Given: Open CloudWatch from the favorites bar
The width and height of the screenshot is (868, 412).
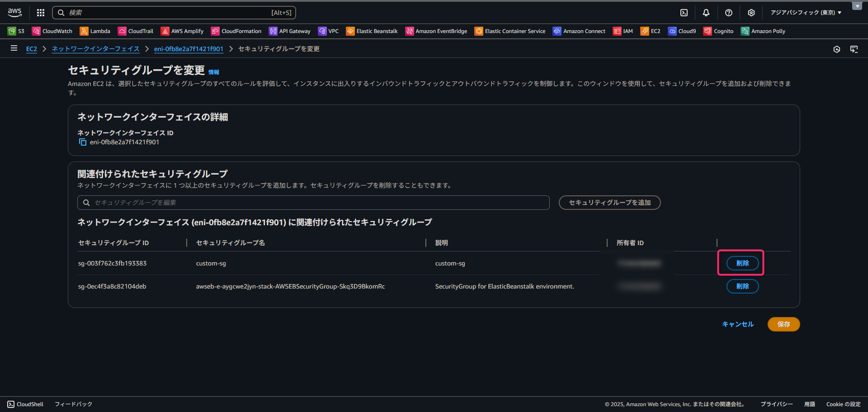Looking at the screenshot, I should (52, 31).
